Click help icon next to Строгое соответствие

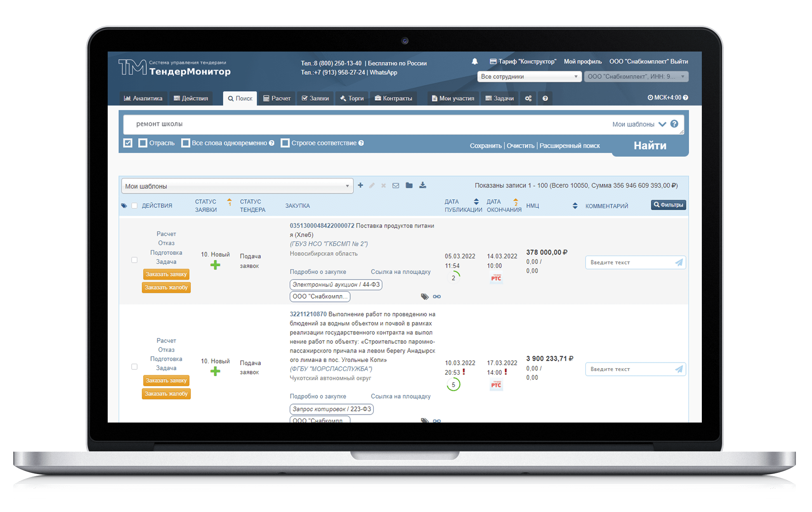(x=361, y=143)
